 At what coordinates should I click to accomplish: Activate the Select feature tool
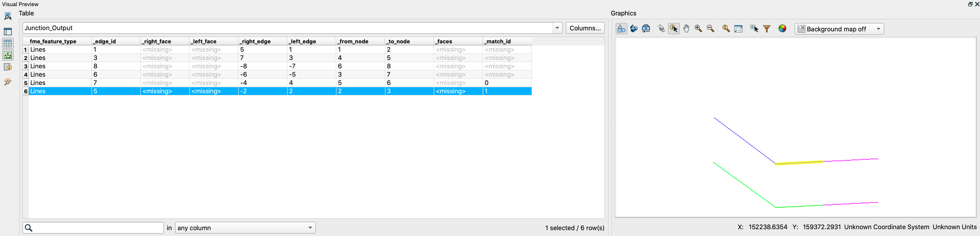click(x=674, y=29)
